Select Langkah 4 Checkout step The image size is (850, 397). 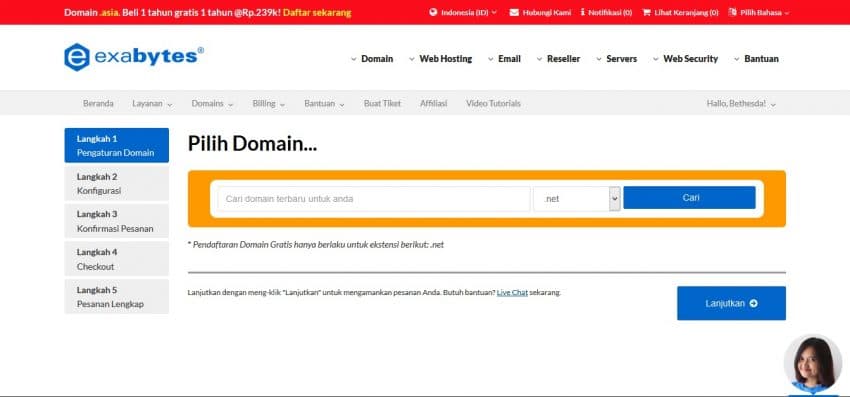point(117,259)
